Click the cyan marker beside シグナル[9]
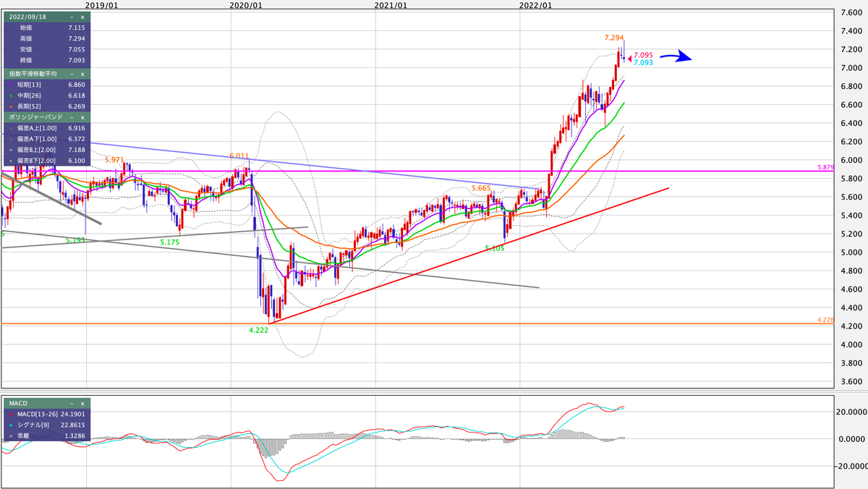This screenshot has width=868, height=489. (10, 425)
